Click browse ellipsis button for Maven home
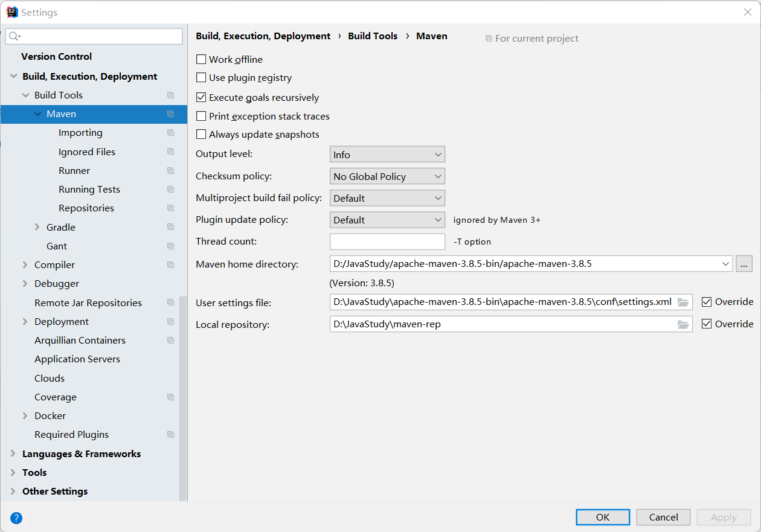761x532 pixels. coord(744,264)
